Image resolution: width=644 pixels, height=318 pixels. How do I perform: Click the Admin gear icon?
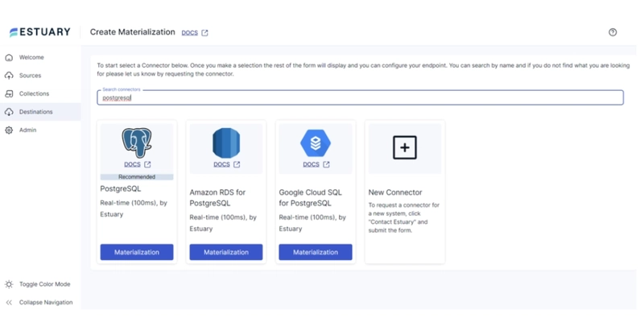point(9,130)
